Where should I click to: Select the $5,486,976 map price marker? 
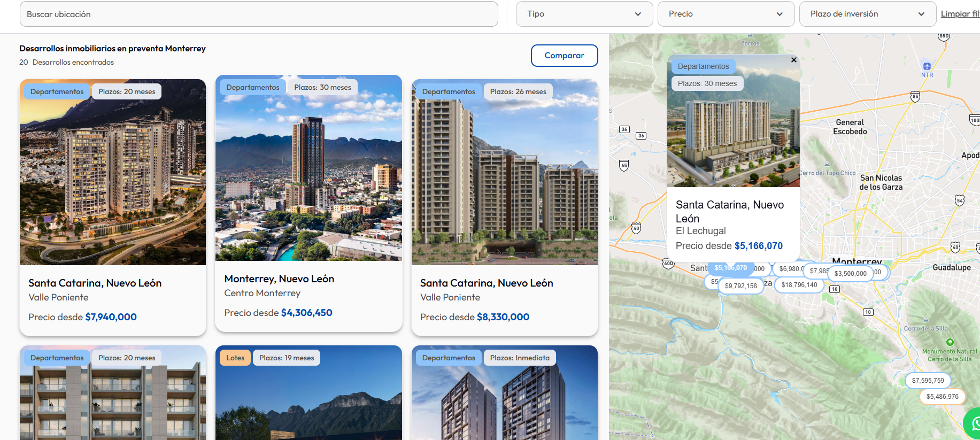point(942,397)
